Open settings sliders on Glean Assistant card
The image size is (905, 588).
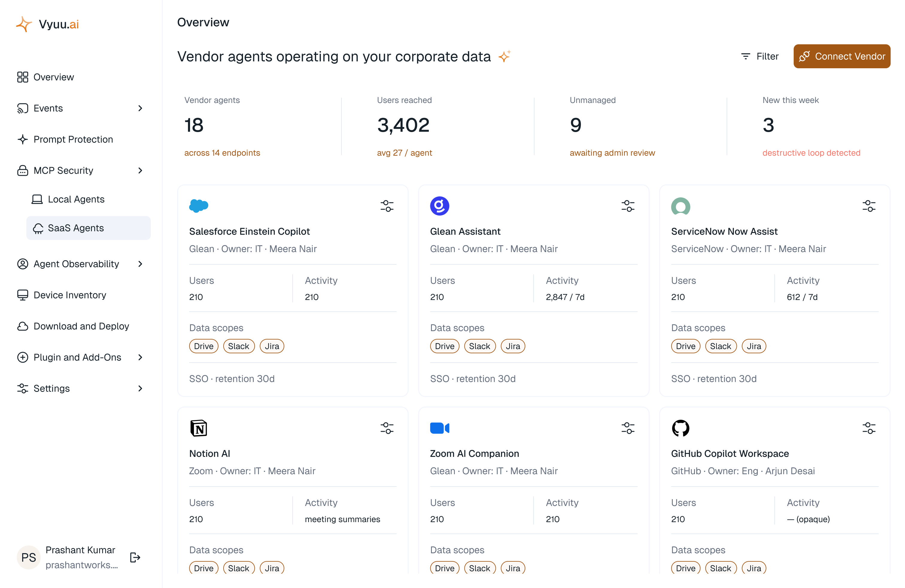628,206
